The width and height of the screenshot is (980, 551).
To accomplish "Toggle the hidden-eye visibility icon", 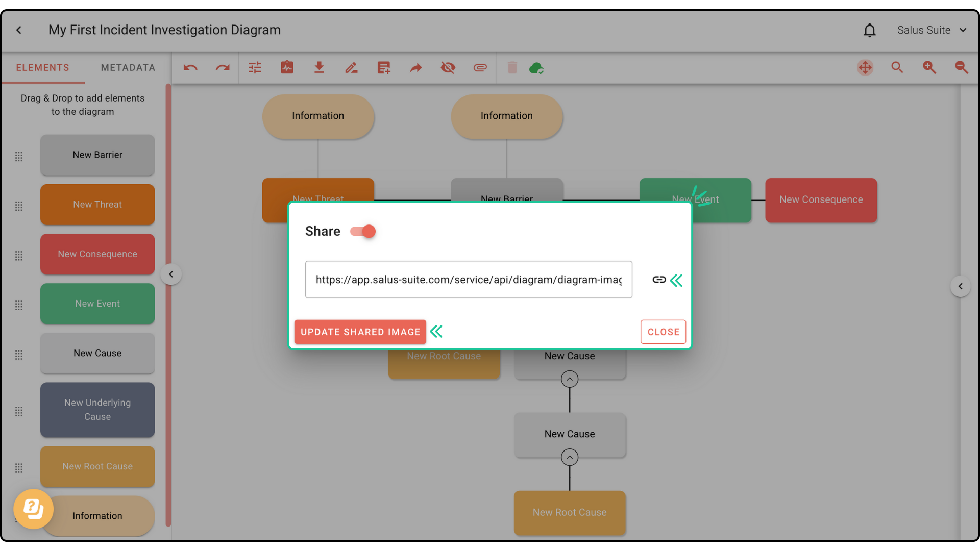I will 448,68.
